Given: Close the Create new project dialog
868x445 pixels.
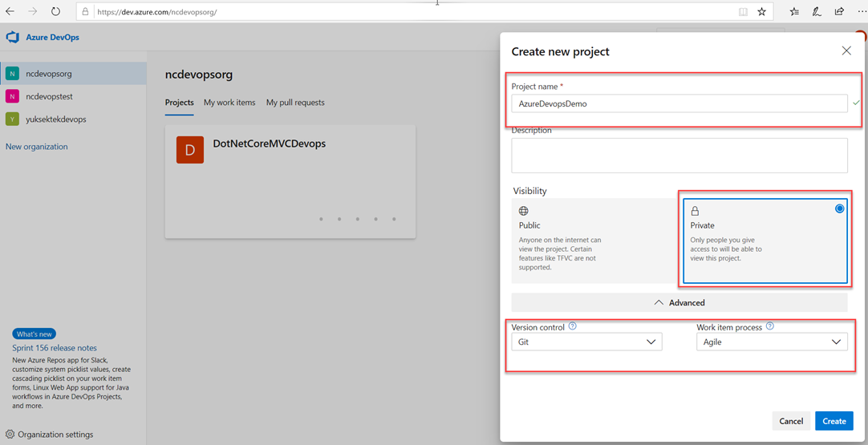Looking at the screenshot, I should point(846,51).
